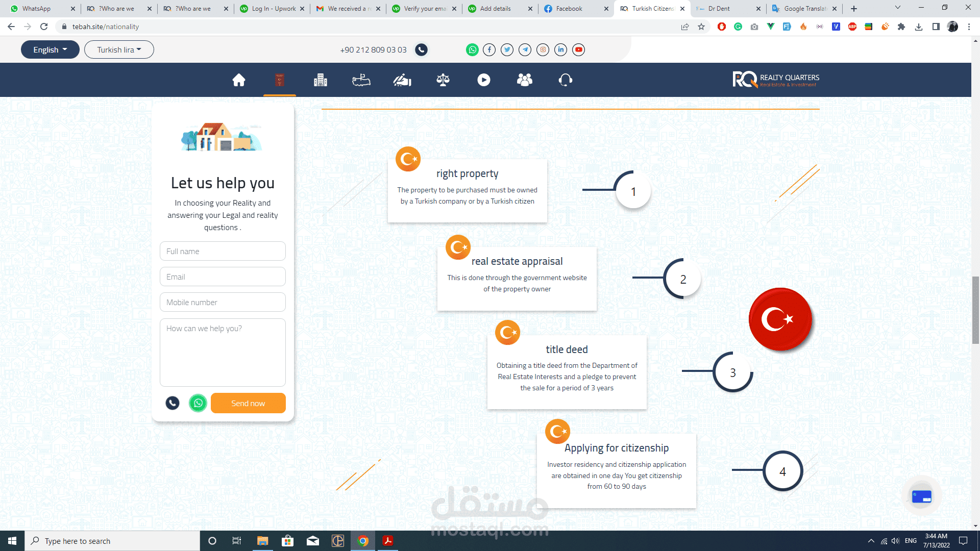Click green WhatsApp icon beside Send now
Image resolution: width=980 pixels, height=551 pixels.
pos(198,403)
